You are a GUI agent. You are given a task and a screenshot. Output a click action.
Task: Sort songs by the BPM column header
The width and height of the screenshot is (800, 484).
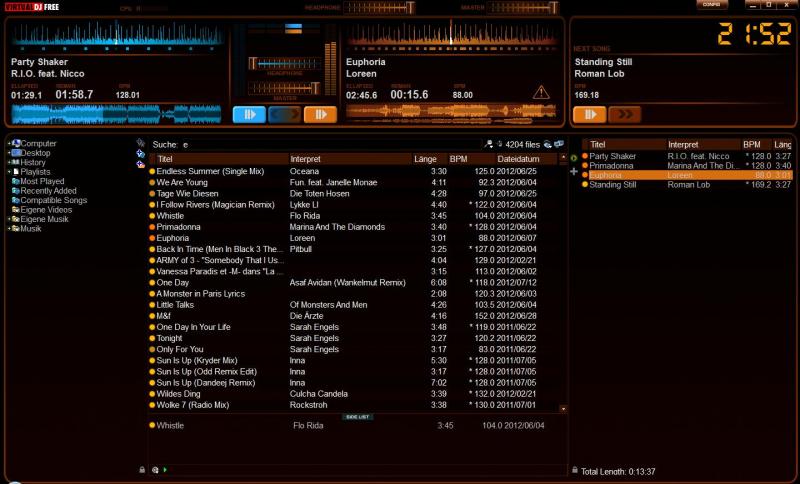tap(459, 159)
